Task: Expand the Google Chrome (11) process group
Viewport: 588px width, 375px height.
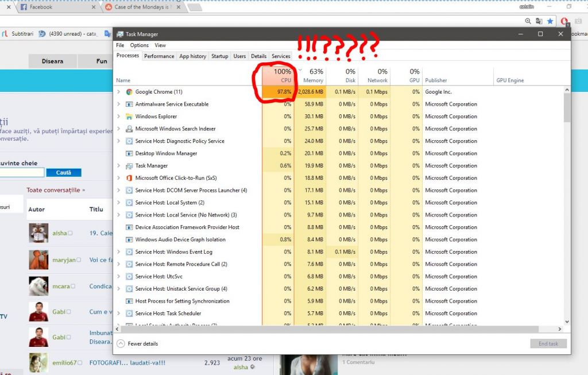Action: click(x=118, y=92)
